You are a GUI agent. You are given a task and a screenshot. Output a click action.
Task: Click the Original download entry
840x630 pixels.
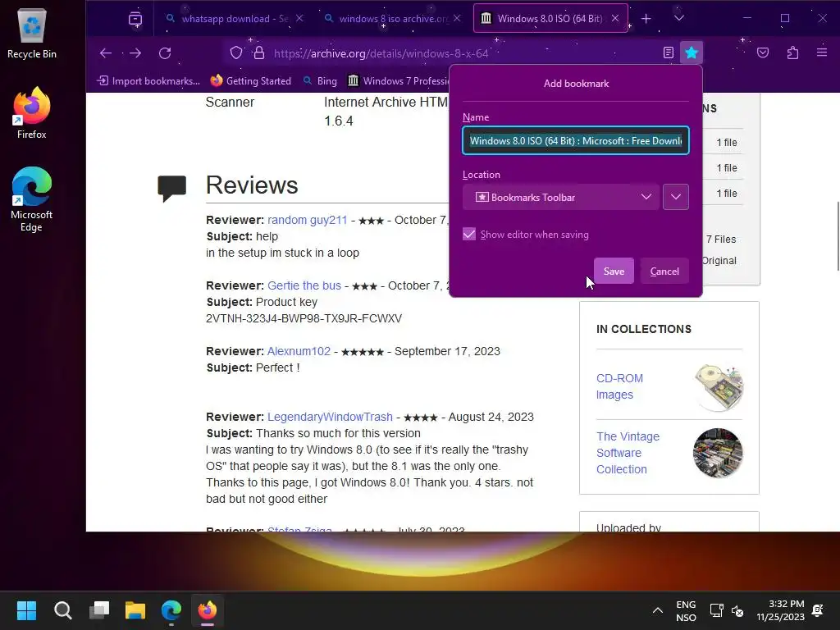pyautogui.click(x=719, y=261)
